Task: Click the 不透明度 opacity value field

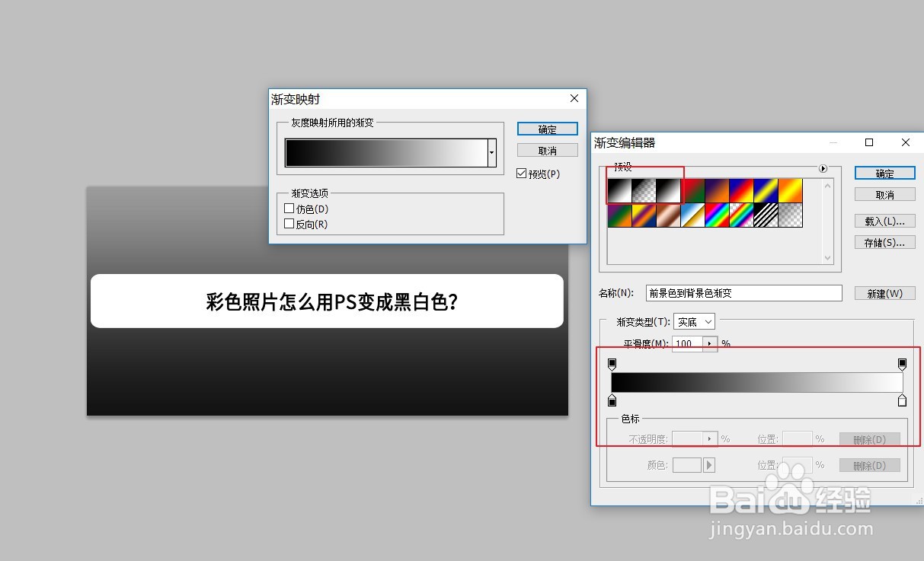Action: 687,438
